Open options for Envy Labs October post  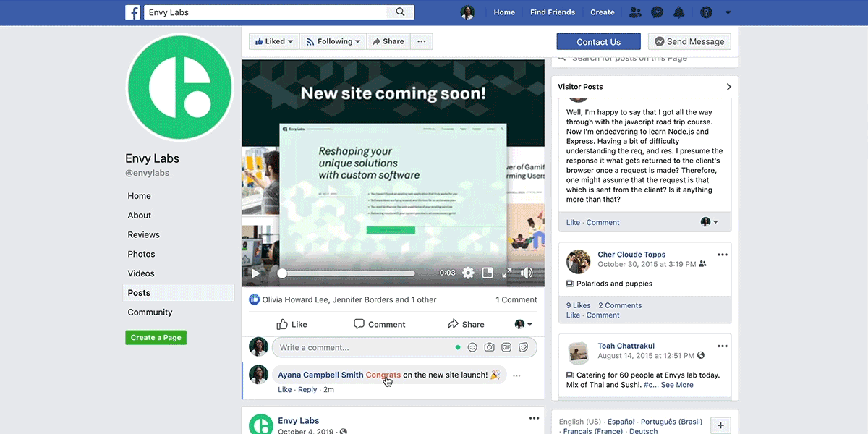click(x=534, y=418)
